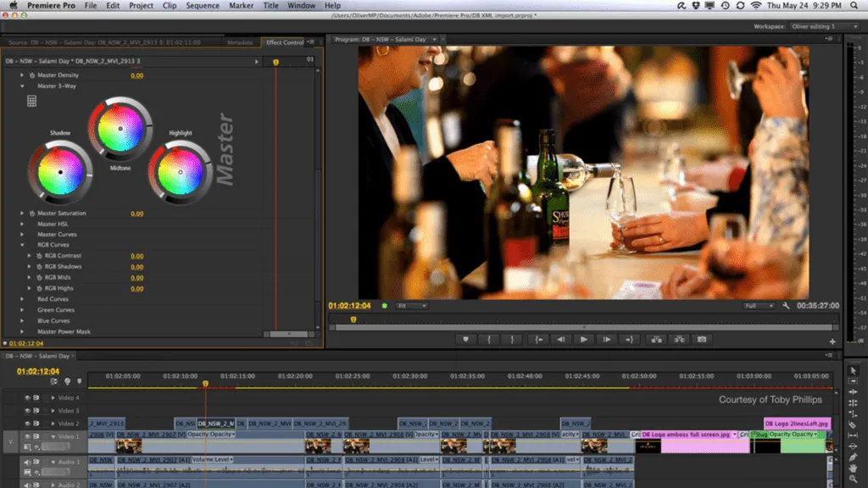Adjust the Midtone color wheel

coord(120,129)
